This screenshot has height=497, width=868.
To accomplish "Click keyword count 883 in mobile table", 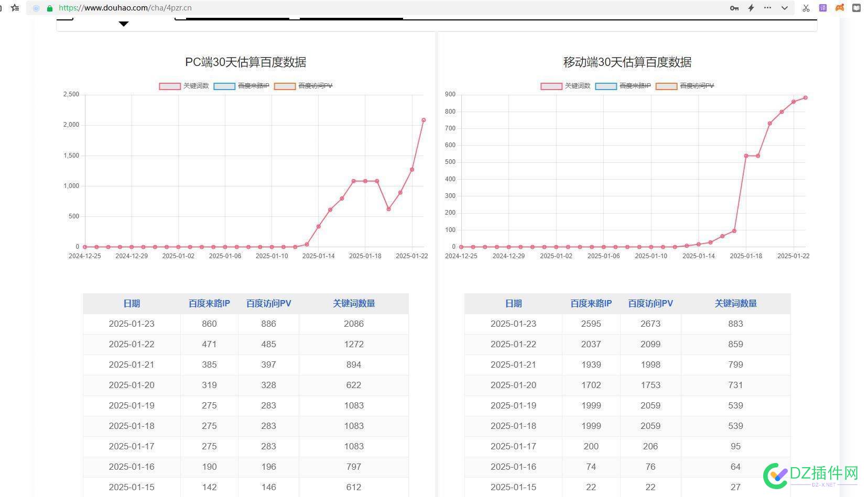I will click(736, 324).
